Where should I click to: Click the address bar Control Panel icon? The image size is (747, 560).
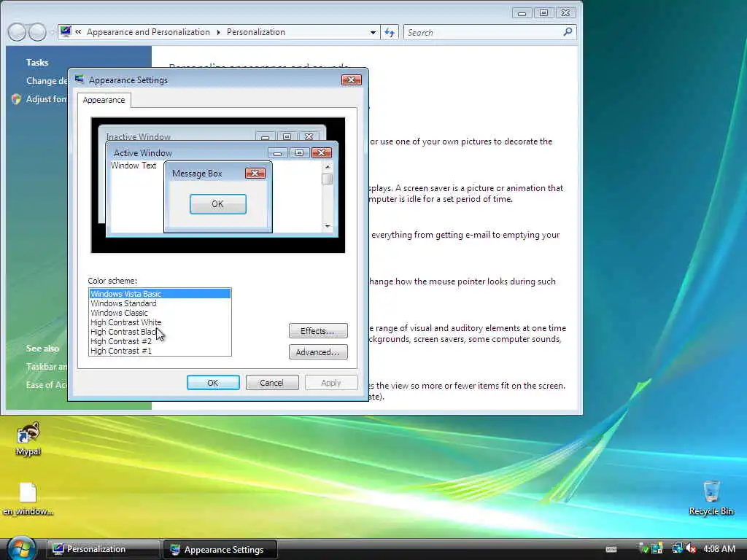pyautogui.click(x=66, y=32)
